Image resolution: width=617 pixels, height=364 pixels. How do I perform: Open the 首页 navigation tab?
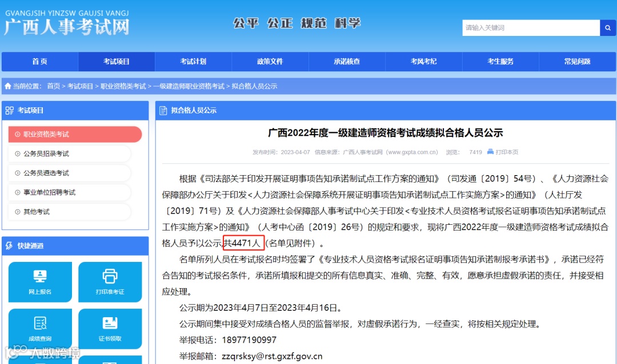point(40,61)
